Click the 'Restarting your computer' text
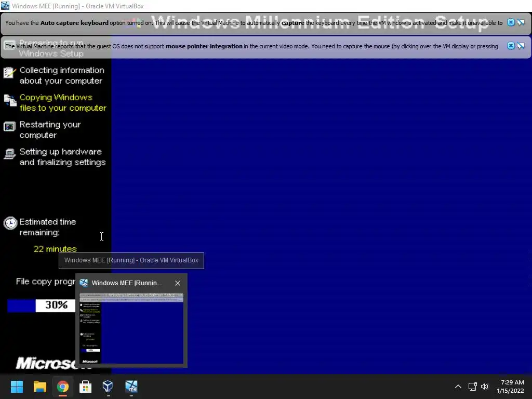532x399 pixels. coord(50,129)
